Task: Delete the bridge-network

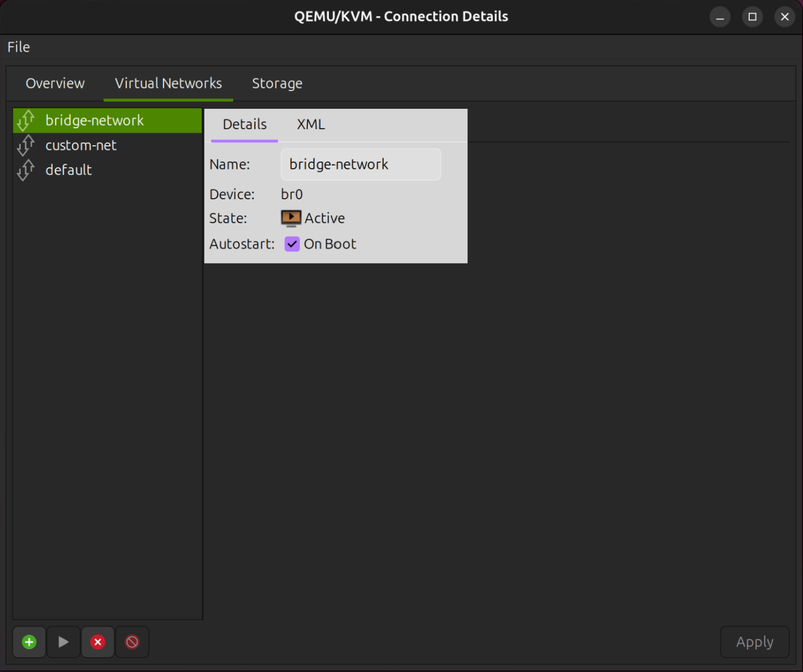Action: 98,642
